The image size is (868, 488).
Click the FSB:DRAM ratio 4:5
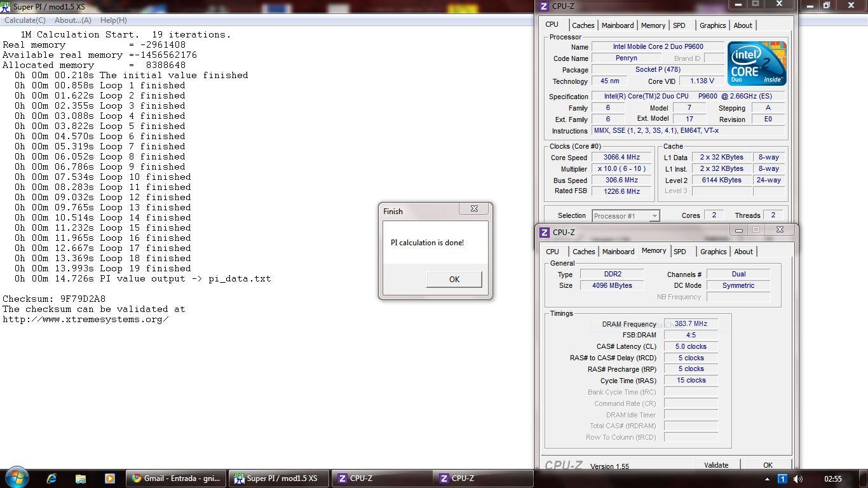(x=691, y=335)
